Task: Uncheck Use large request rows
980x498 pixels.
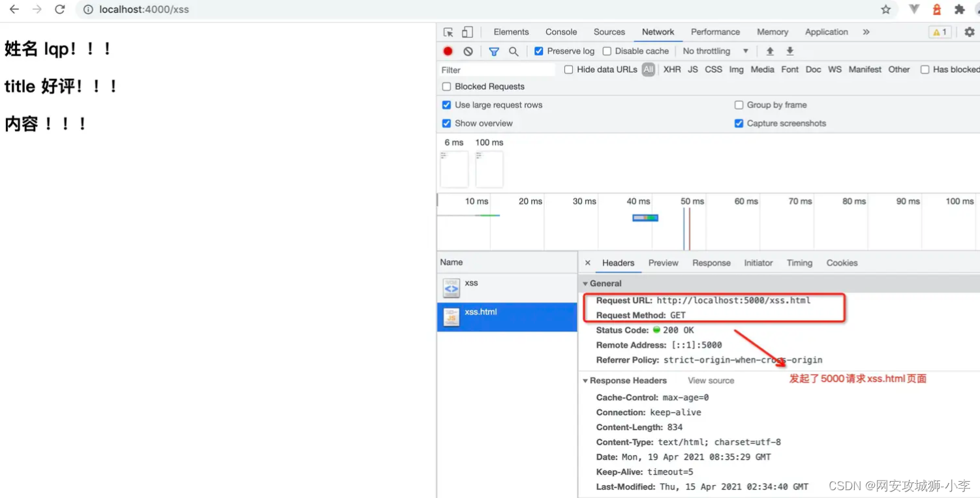Action: click(446, 104)
